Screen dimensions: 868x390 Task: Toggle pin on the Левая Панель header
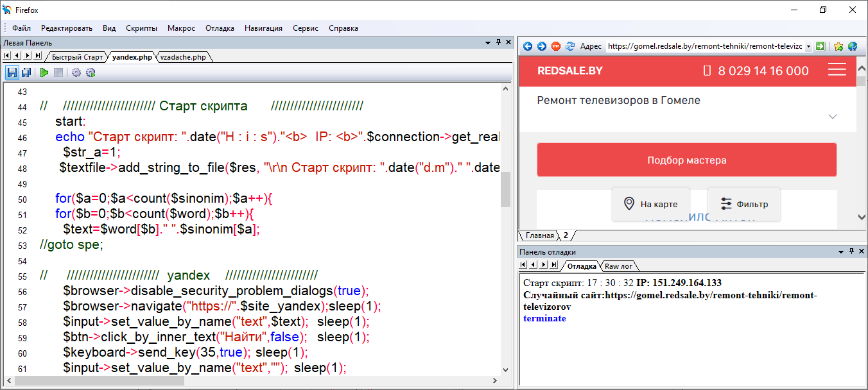pyautogui.click(x=498, y=42)
